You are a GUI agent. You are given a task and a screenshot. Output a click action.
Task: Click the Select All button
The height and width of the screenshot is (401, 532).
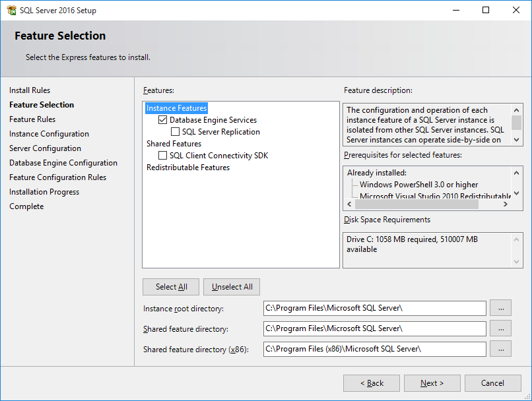click(x=170, y=286)
